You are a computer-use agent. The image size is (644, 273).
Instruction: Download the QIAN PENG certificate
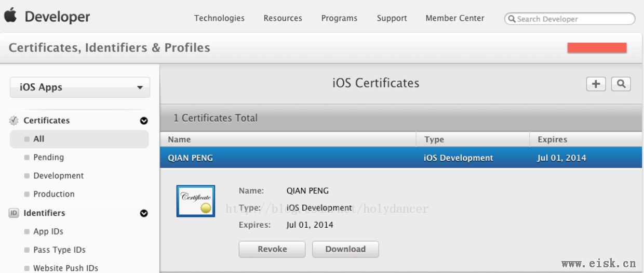(345, 249)
